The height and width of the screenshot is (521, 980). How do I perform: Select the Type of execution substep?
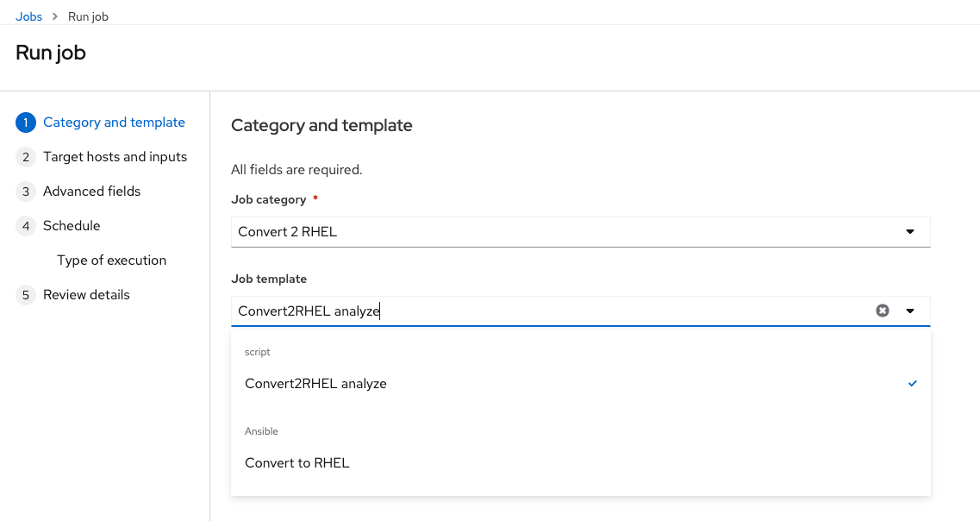point(112,260)
